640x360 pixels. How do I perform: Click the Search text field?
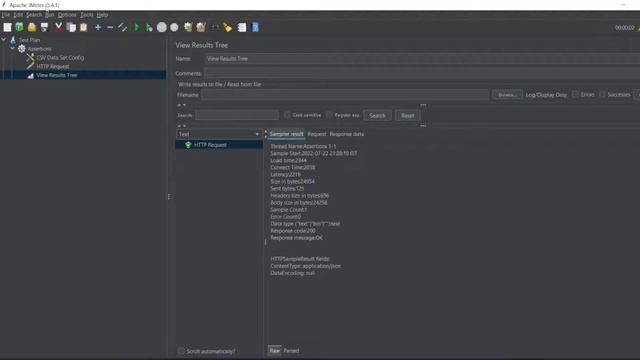click(x=237, y=115)
